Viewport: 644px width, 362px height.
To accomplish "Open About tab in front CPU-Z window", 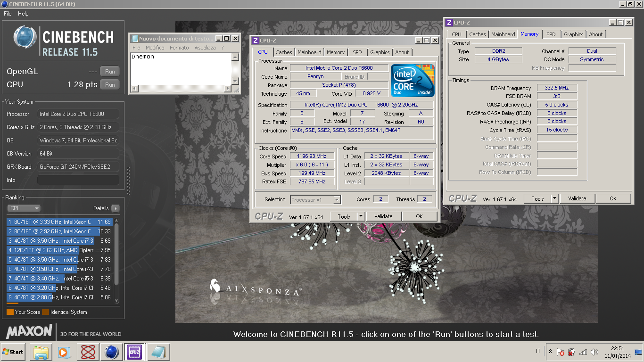I will (402, 52).
